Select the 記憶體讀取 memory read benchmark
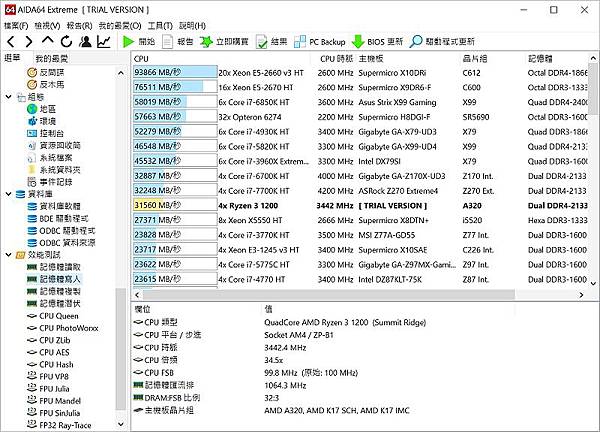 54,267
